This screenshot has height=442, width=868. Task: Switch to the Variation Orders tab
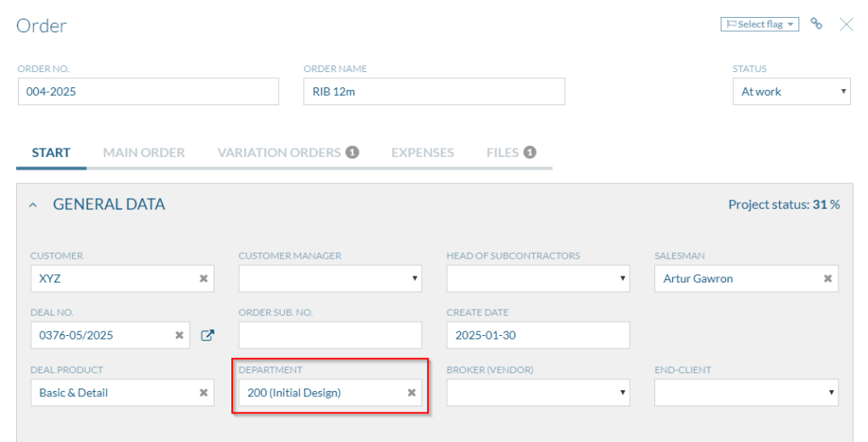click(x=288, y=153)
